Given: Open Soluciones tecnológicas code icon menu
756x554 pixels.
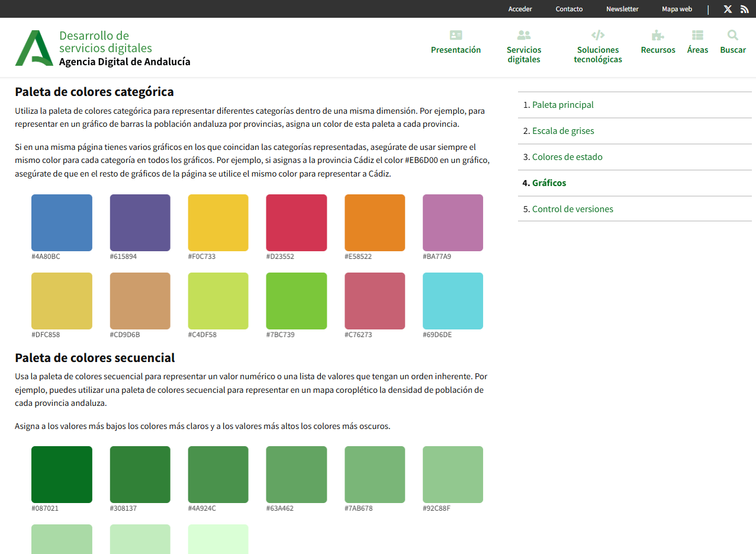Looking at the screenshot, I should 598,47.
